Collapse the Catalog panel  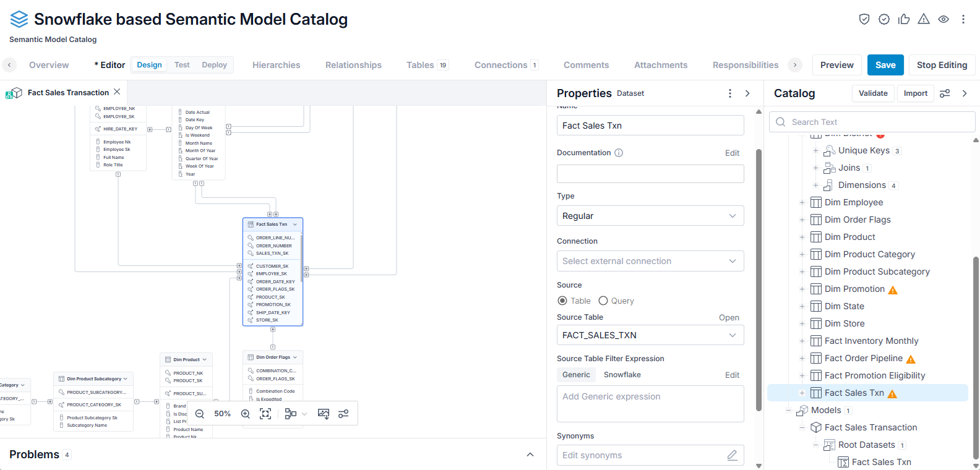click(965, 93)
